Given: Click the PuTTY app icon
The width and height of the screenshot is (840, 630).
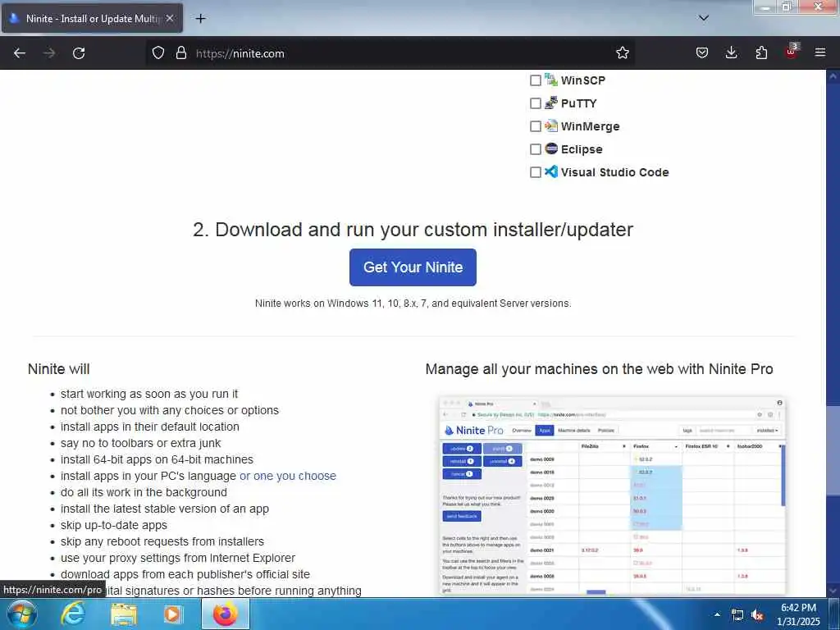Looking at the screenshot, I should pyautogui.click(x=551, y=103).
